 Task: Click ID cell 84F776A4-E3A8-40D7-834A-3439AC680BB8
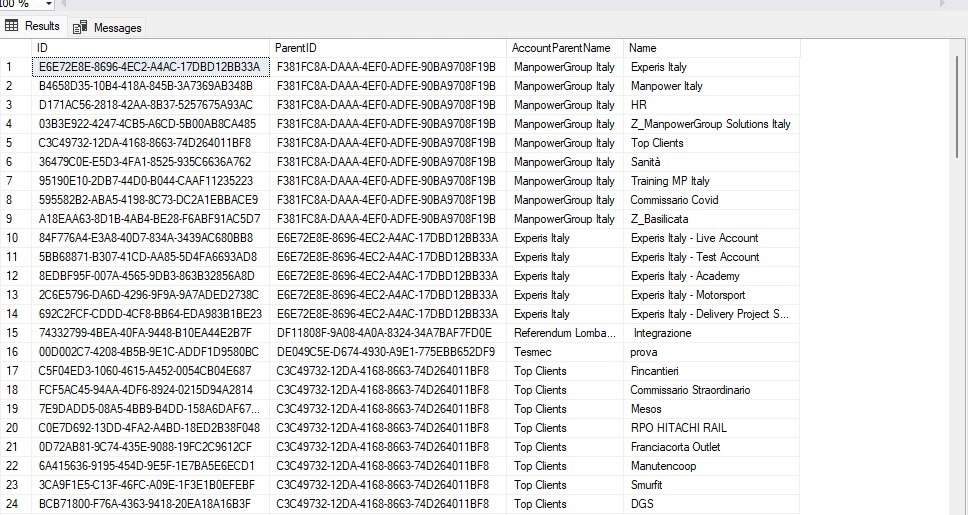(150, 238)
